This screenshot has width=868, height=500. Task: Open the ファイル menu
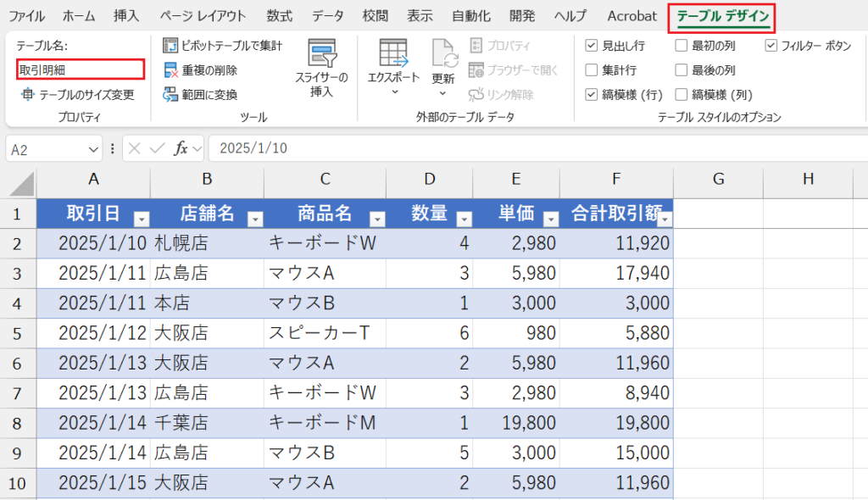26,15
